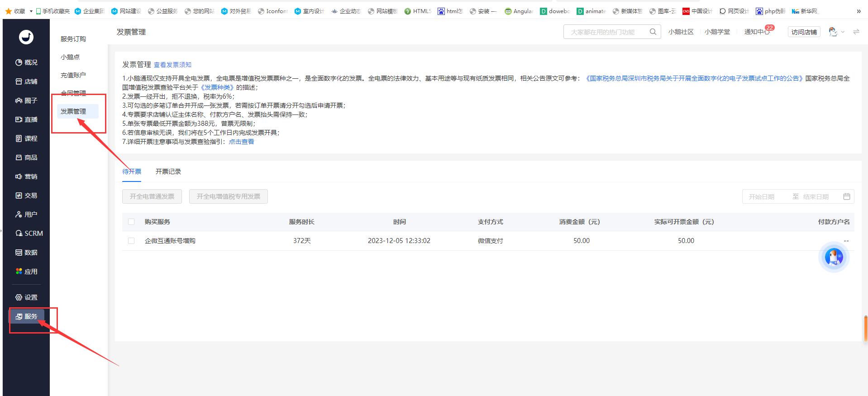Go to 直播 live section in sidebar

click(26, 119)
